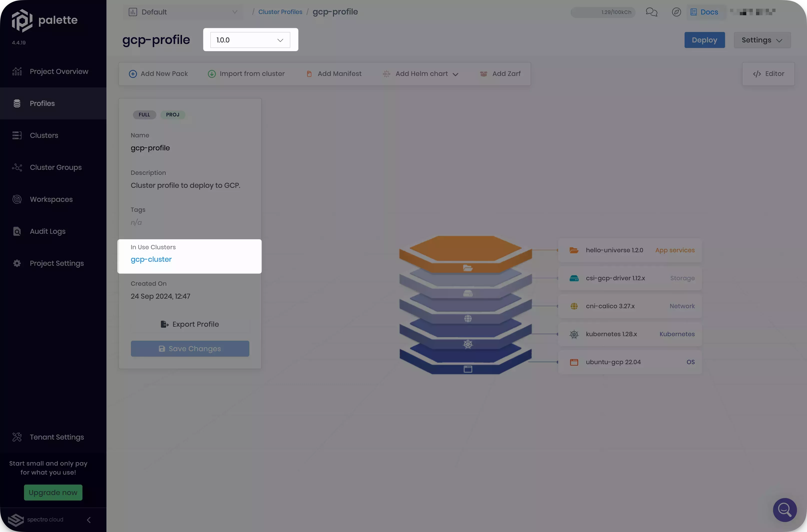Open the Settings dropdown menu
Image resolution: width=807 pixels, height=532 pixels.
[762, 40]
